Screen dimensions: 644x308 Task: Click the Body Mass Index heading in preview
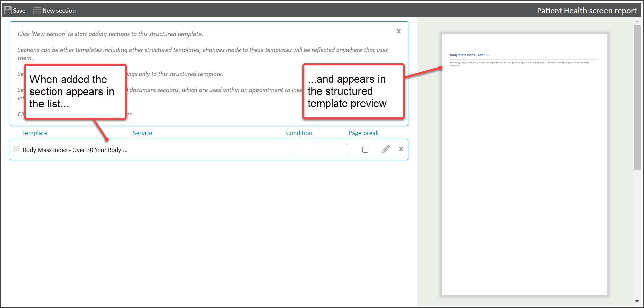[469, 55]
